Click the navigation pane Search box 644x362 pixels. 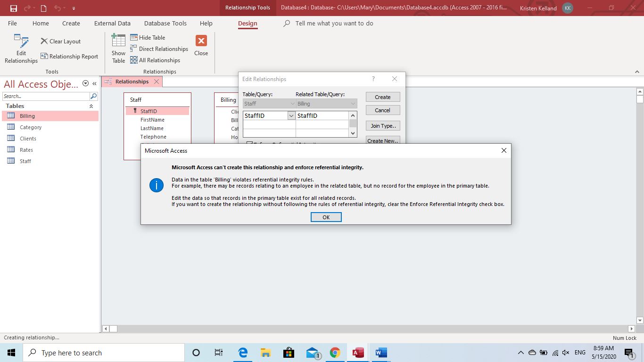coord(46,96)
